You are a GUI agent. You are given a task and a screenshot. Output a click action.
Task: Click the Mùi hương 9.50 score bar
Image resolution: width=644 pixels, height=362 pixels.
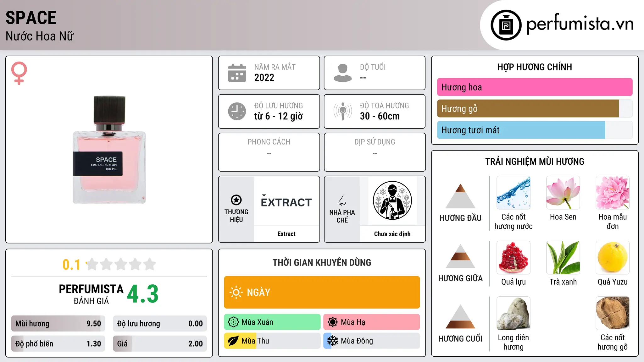[58, 324]
